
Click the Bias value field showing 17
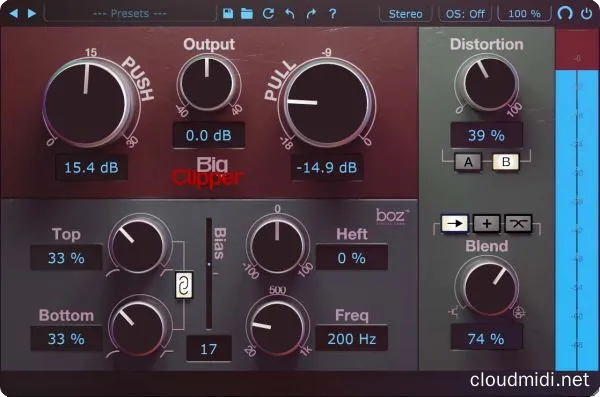tap(209, 349)
